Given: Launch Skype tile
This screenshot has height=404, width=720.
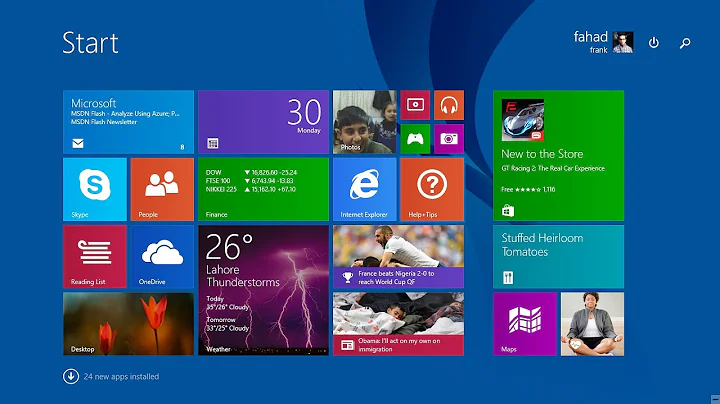Looking at the screenshot, I should [95, 189].
